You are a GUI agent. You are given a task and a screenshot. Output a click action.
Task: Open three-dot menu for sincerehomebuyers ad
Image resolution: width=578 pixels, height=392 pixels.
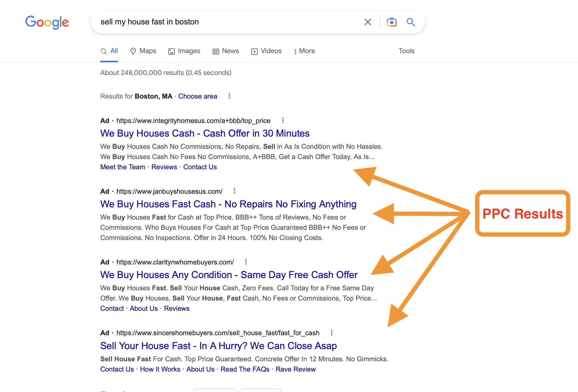(x=331, y=333)
